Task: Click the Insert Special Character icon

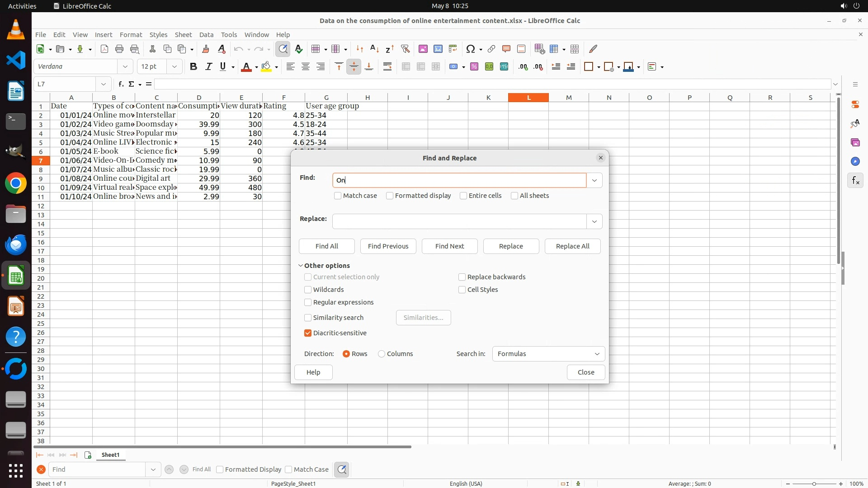Action: pyautogui.click(x=471, y=49)
